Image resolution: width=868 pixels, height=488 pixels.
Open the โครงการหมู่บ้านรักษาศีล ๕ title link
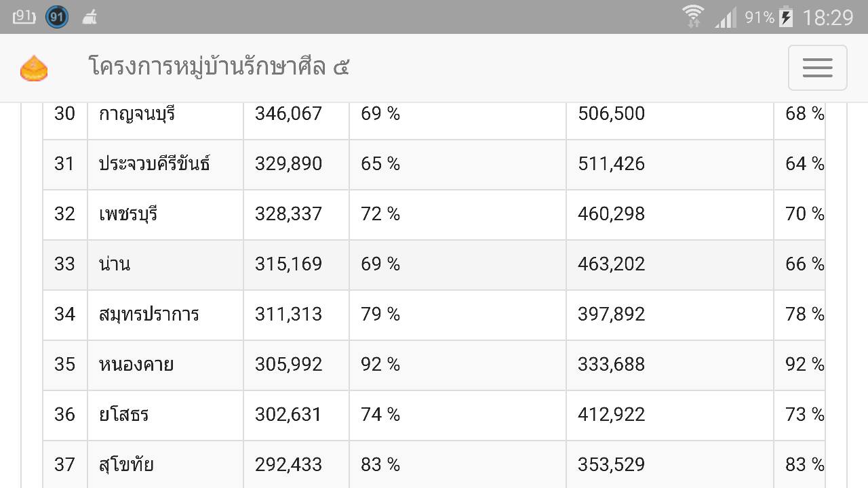click(x=219, y=67)
